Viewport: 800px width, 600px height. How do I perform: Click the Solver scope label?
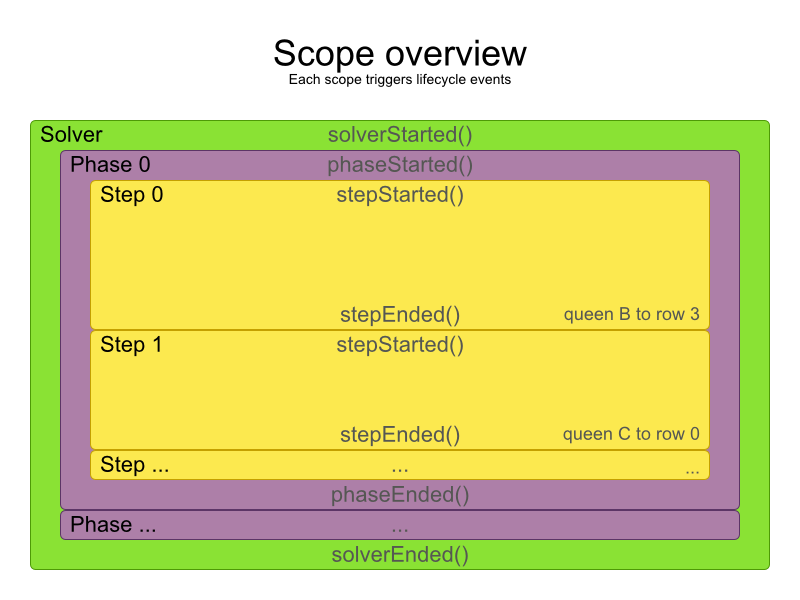click(71, 135)
